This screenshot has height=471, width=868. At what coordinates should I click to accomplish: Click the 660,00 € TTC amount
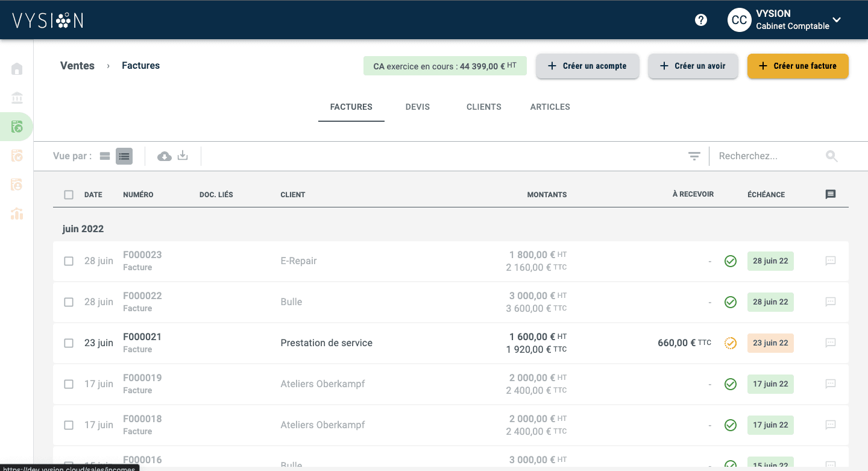pyautogui.click(x=684, y=343)
